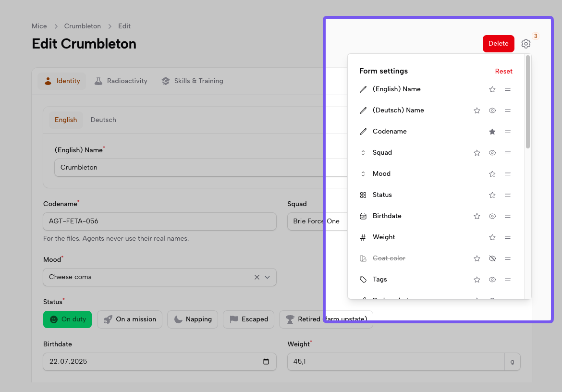Hide the (Deutsch) Name field
The width and height of the screenshot is (562, 392).
click(492, 110)
